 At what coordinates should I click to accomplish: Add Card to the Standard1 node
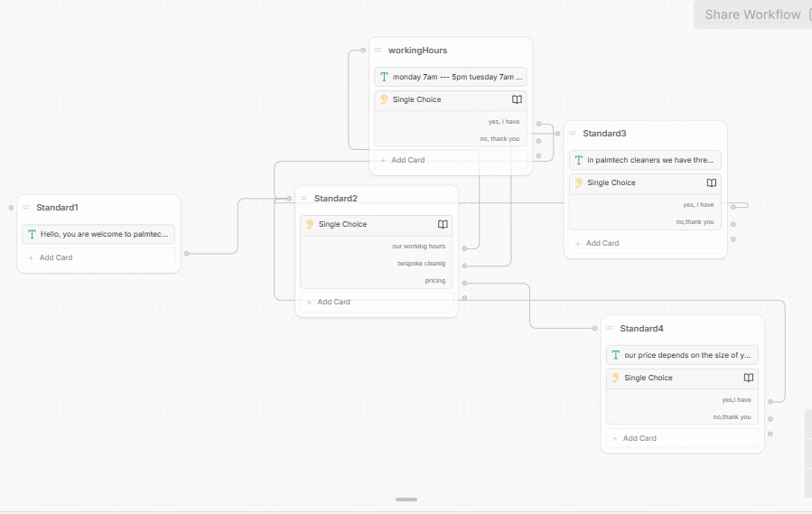coord(99,257)
